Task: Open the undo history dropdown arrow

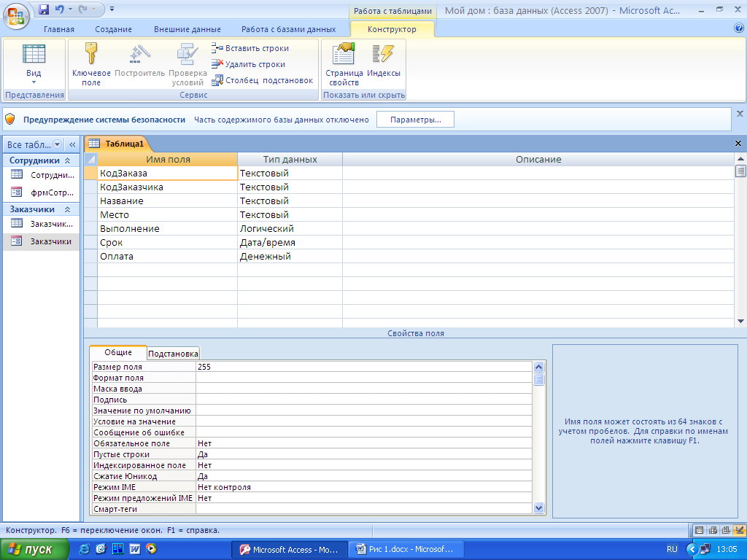Action: [70, 9]
